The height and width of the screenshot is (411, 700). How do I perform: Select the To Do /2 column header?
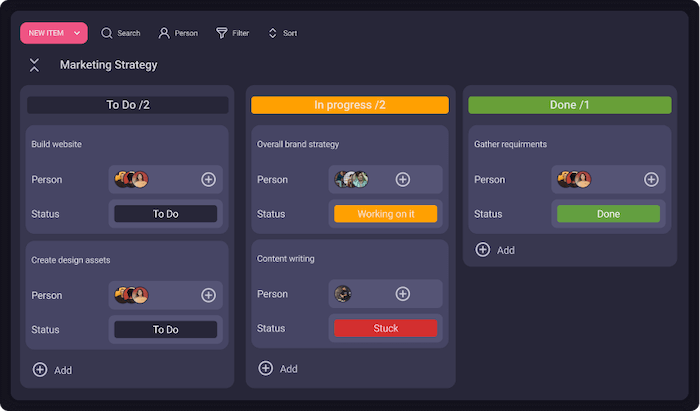(128, 105)
